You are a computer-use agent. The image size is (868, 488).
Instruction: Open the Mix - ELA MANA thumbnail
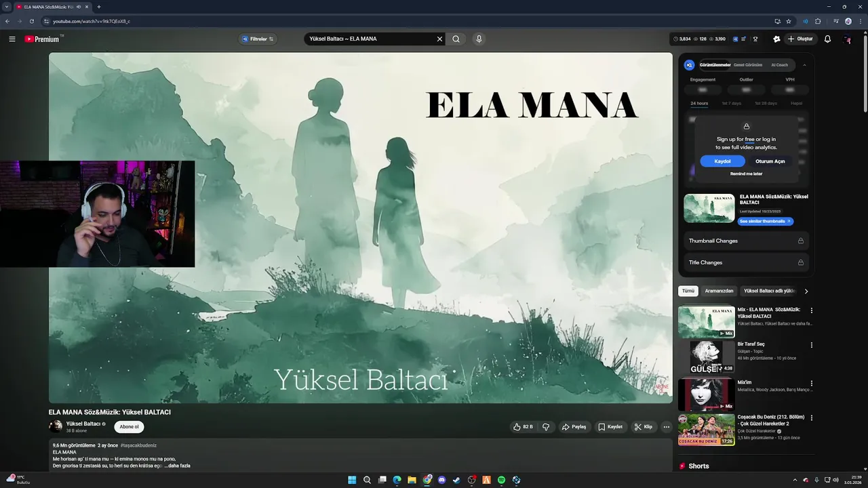[x=707, y=322]
